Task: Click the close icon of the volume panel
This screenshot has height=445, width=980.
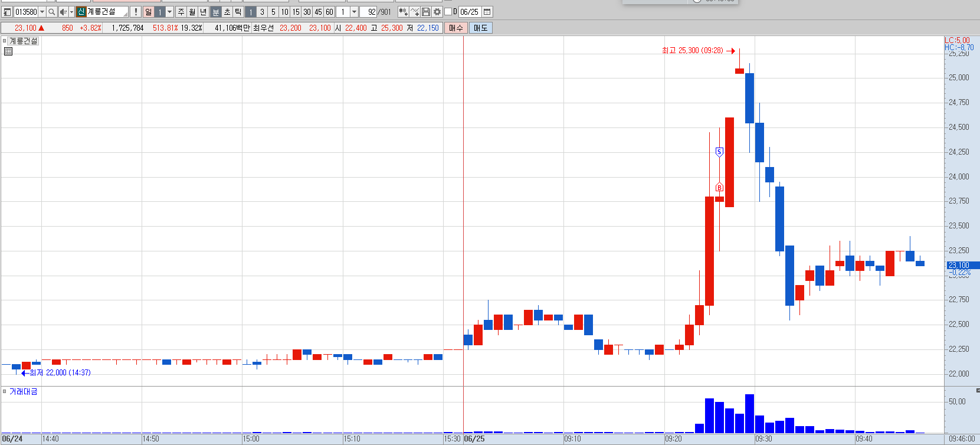Action: (978, 390)
